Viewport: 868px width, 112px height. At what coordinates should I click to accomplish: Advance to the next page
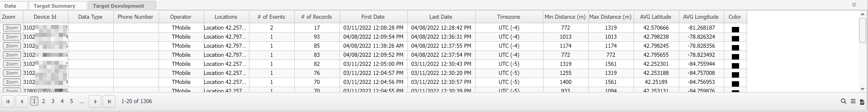(x=95, y=101)
